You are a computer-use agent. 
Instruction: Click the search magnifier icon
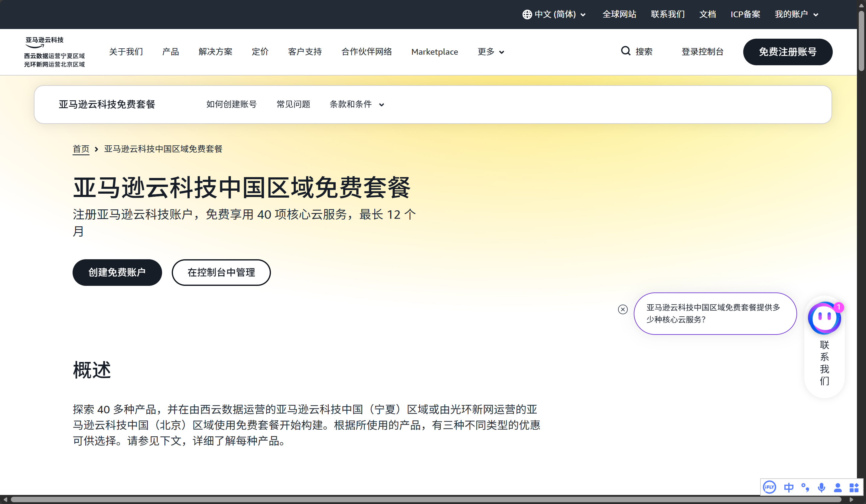pos(626,51)
